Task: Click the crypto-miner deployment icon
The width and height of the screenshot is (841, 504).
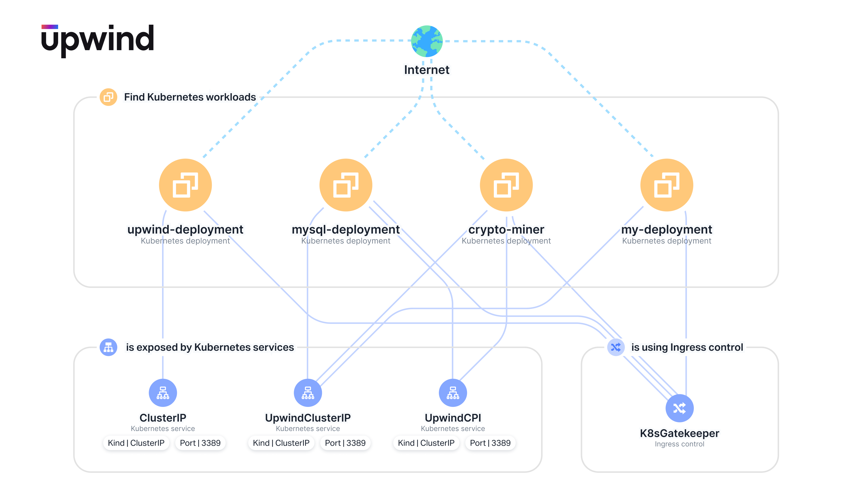Action: (x=506, y=185)
